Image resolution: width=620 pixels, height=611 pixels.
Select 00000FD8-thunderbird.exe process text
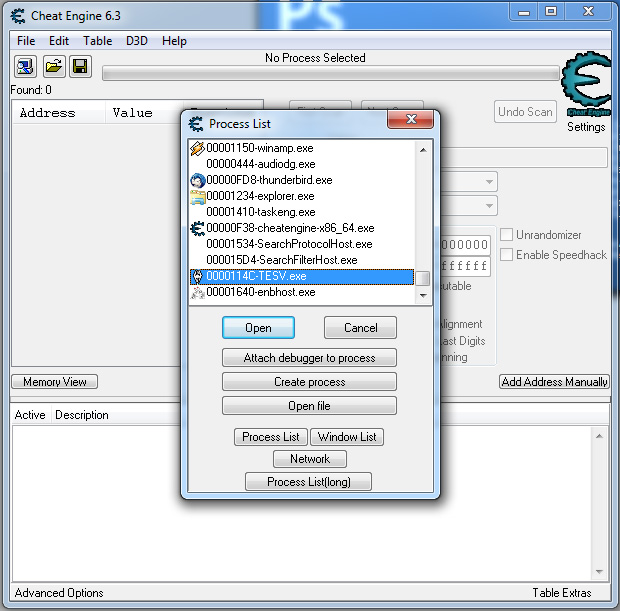[x=269, y=180]
